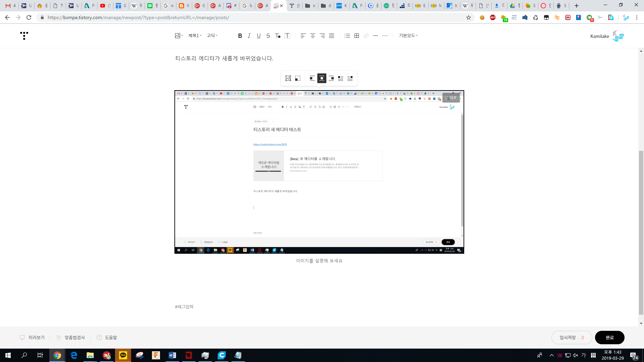
Task: Open Tistory logo menu
Action: (x=24, y=36)
